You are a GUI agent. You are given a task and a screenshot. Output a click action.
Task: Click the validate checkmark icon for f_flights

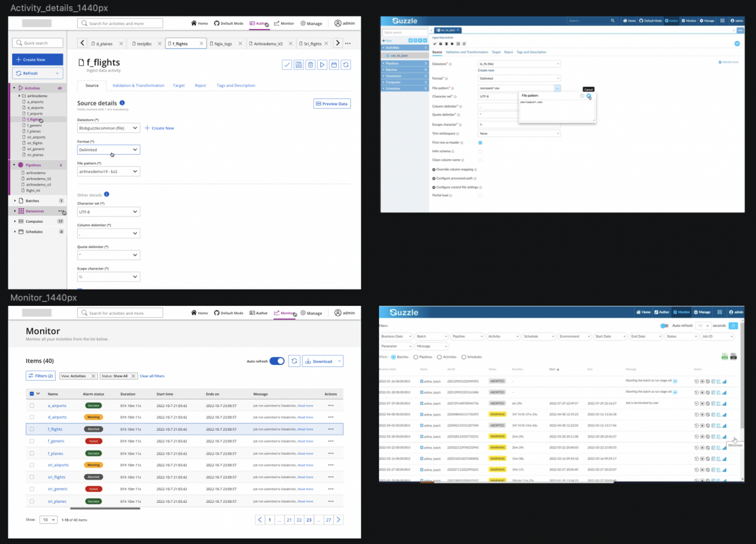pos(287,65)
